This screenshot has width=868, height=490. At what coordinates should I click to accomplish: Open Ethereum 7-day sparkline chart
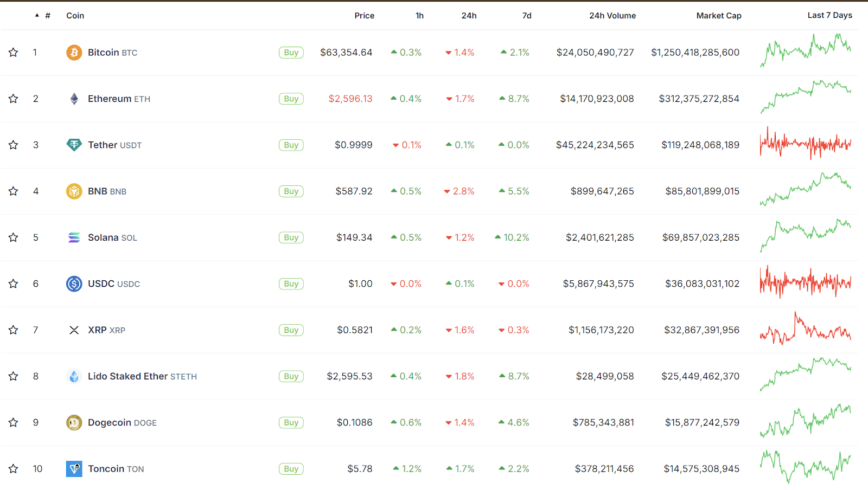tap(806, 97)
